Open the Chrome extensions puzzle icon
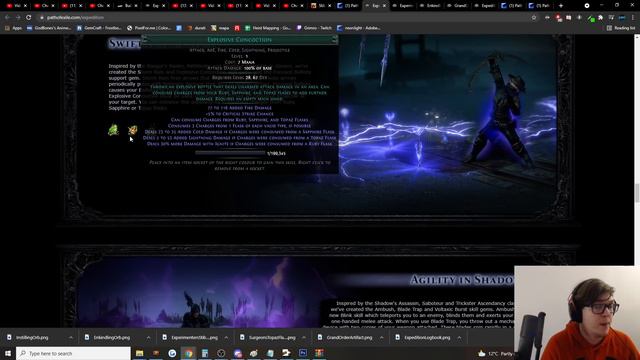 pos(600,18)
